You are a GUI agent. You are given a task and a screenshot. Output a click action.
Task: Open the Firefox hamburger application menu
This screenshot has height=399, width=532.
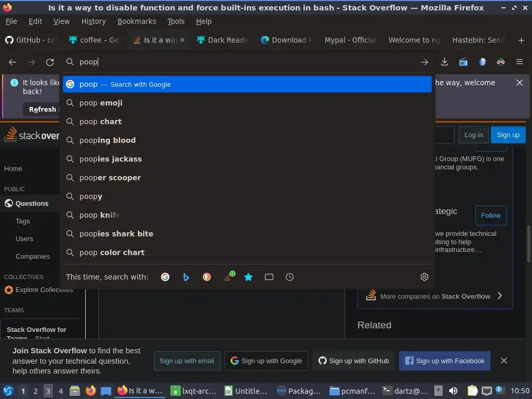tap(520, 62)
